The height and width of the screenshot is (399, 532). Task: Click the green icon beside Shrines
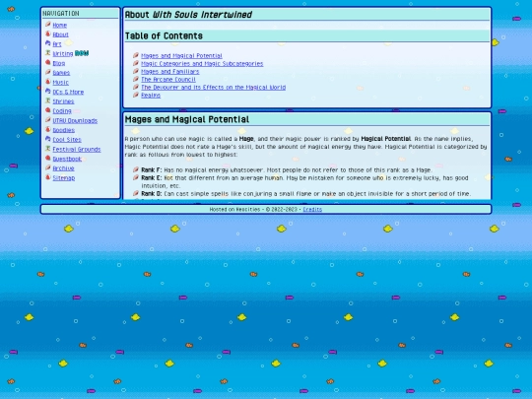click(x=48, y=100)
